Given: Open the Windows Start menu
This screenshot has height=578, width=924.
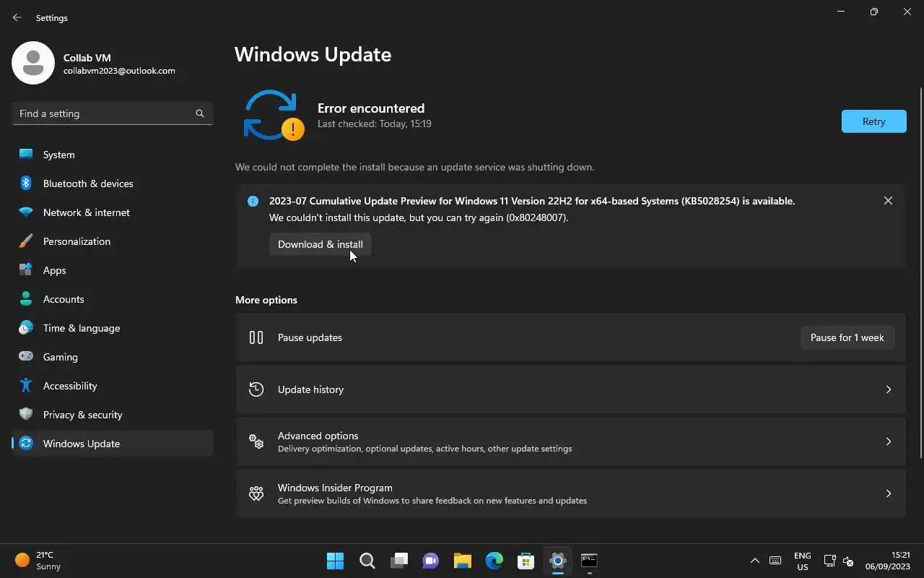Looking at the screenshot, I should tap(336, 561).
